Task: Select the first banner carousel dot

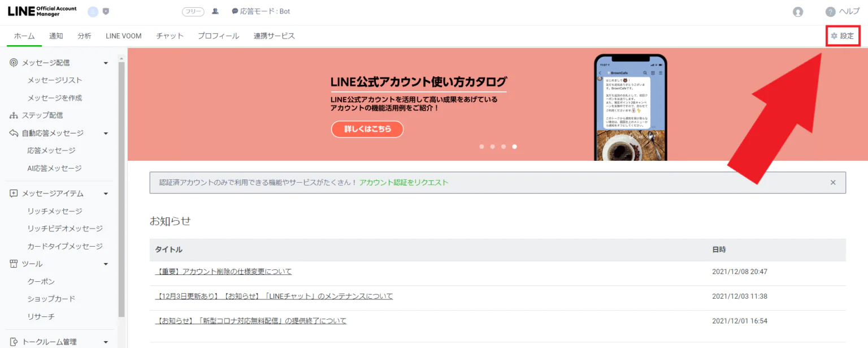Action: coord(481,147)
